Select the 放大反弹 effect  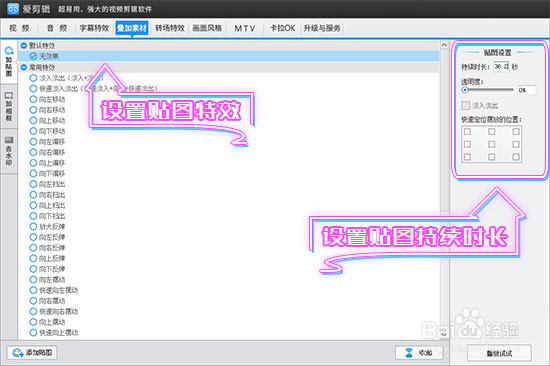coord(33,226)
